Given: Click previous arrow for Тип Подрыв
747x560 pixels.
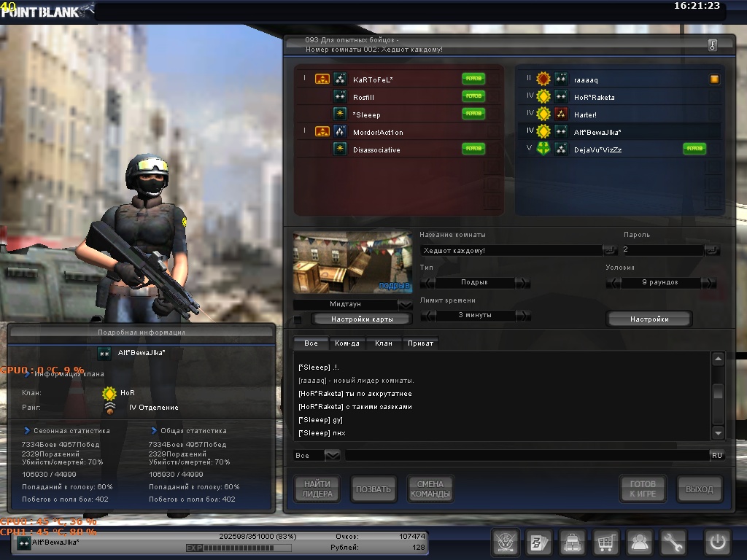Looking at the screenshot, I should [427, 283].
